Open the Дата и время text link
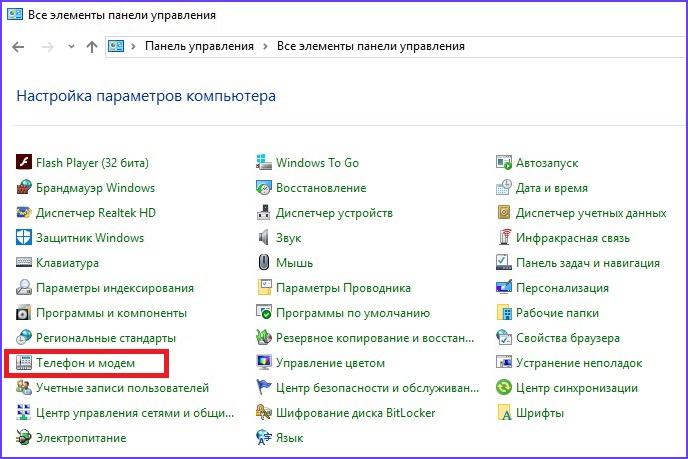This screenshot has width=688, height=459. (x=552, y=188)
